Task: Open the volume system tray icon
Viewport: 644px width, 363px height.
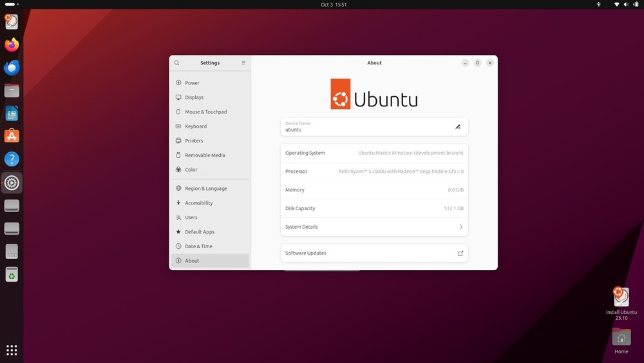Action: tap(626, 5)
